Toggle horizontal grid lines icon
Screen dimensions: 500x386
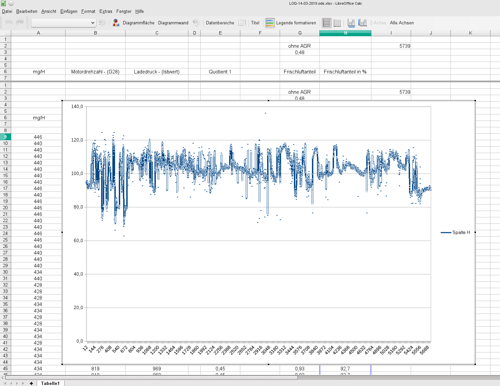(327, 23)
